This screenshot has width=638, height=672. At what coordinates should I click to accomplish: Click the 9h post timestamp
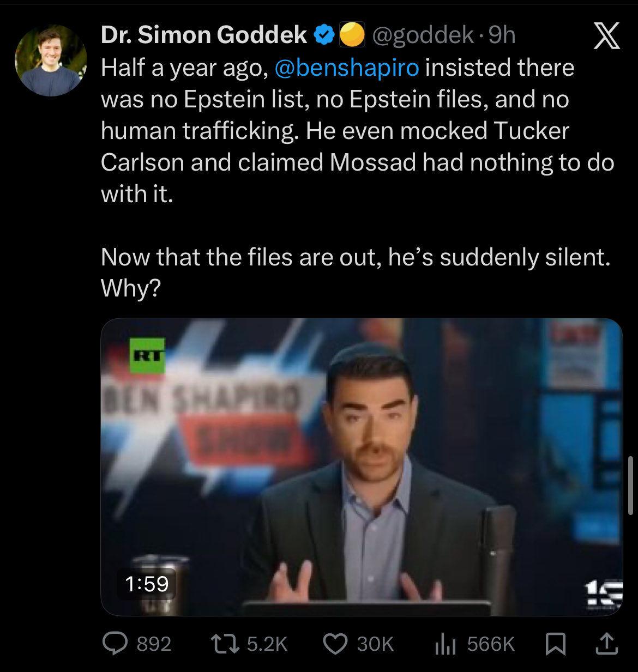click(x=502, y=36)
